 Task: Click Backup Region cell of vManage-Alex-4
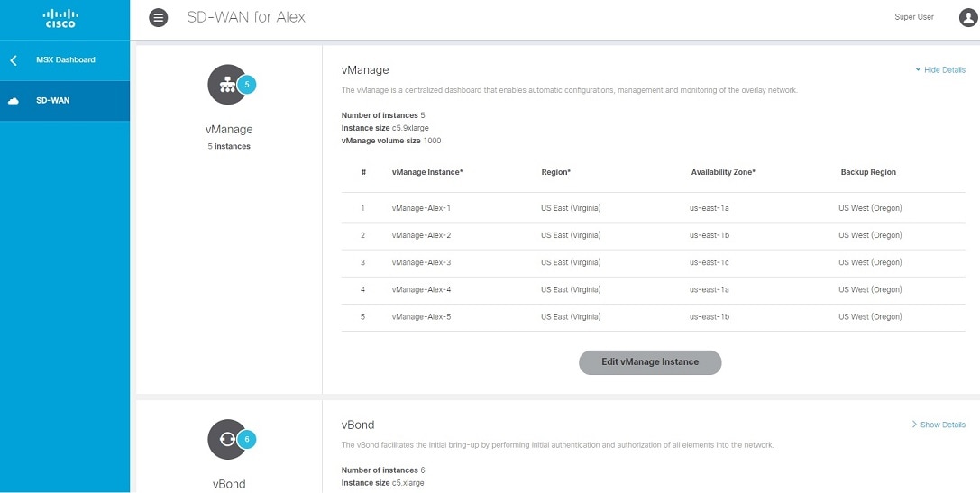click(871, 290)
